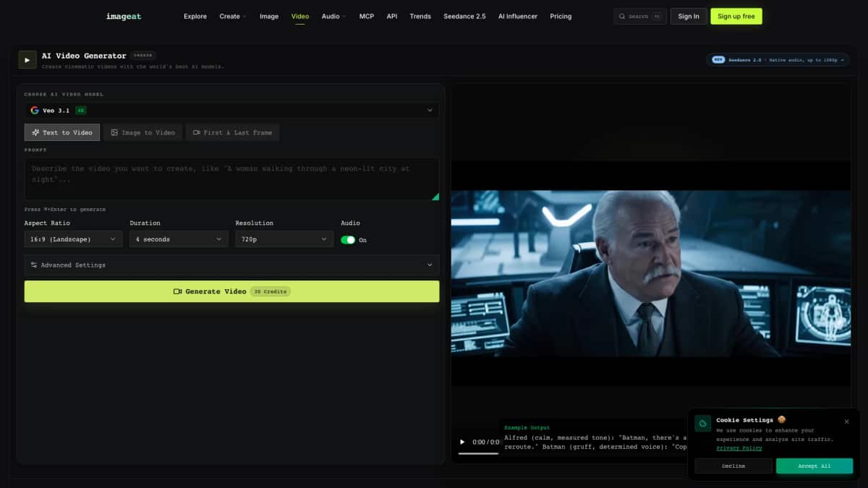The image size is (868, 488).
Task: Open the AI Influencer page
Action: [518, 16]
